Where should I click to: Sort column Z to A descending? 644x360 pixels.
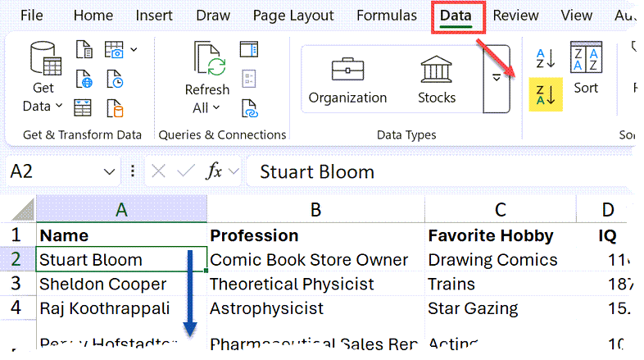coord(546,94)
